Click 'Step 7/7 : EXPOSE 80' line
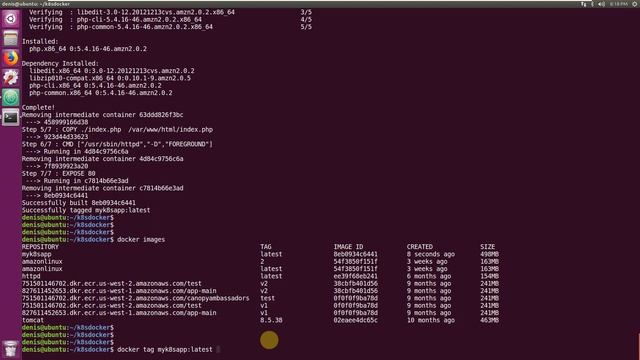The image size is (640, 360). (x=58, y=173)
